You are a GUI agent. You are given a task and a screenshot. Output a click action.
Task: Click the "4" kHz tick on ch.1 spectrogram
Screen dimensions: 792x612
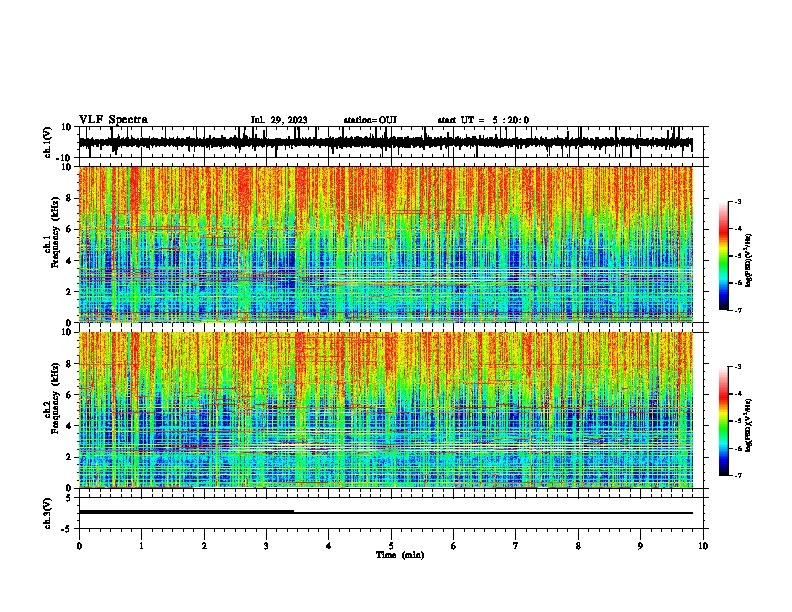pyautogui.click(x=69, y=261)
